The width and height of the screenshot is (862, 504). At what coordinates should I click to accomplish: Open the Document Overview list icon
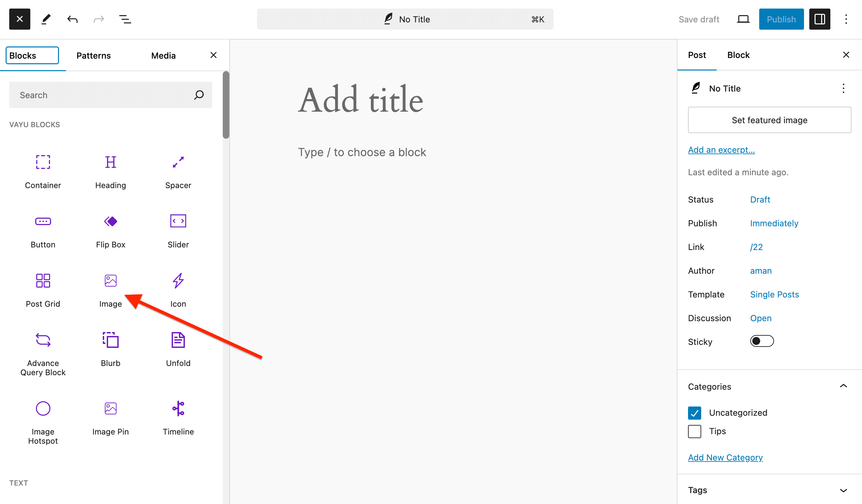point(125,19)
